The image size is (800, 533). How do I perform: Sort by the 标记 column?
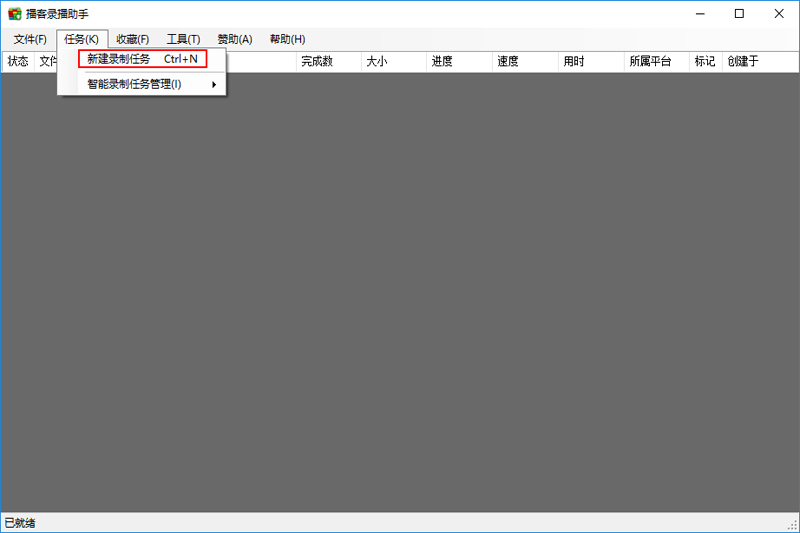pos(705,61)
